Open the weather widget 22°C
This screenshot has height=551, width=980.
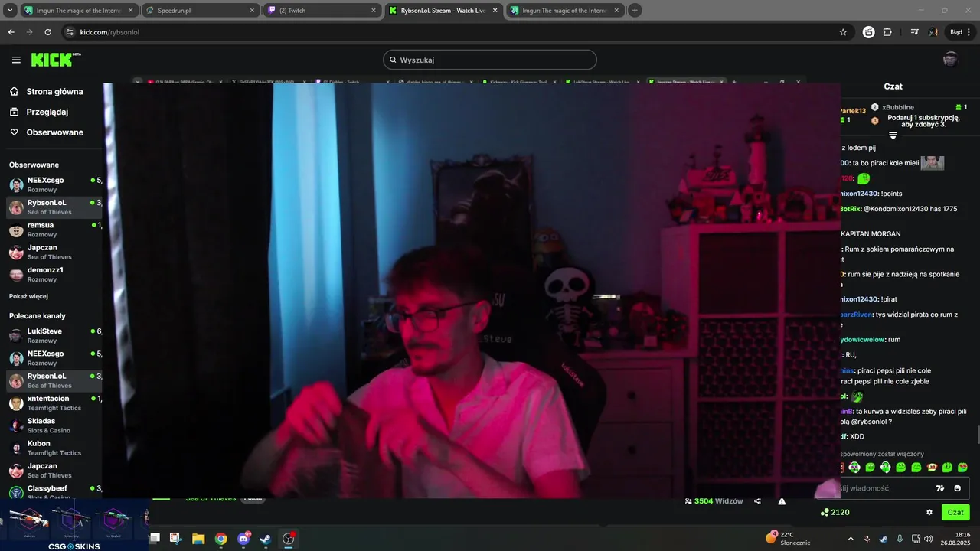click(788, 539)
